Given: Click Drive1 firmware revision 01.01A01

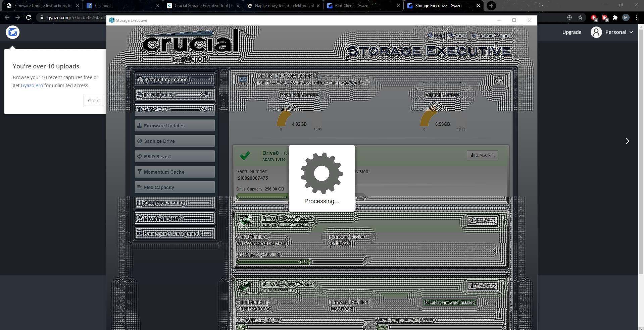Looking at the screenshot, I should [341, 243].
